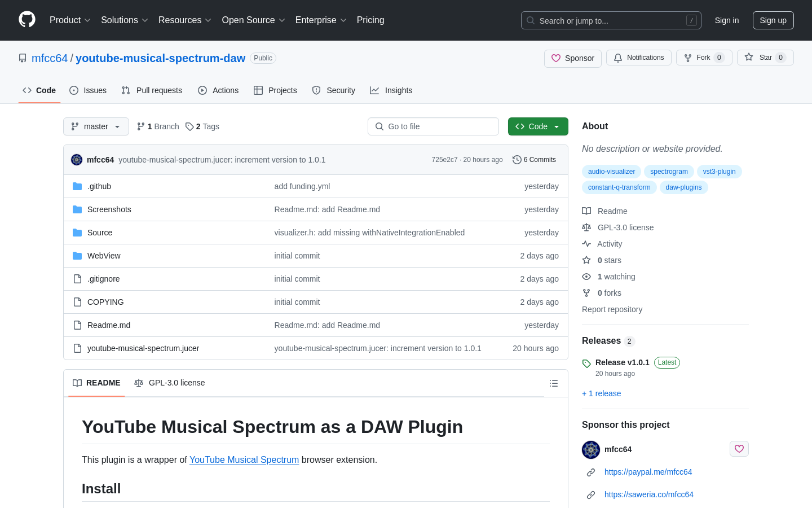Open the Screenshots folder
The height and width of the screenshot is (508, 812).
[109, 209]
